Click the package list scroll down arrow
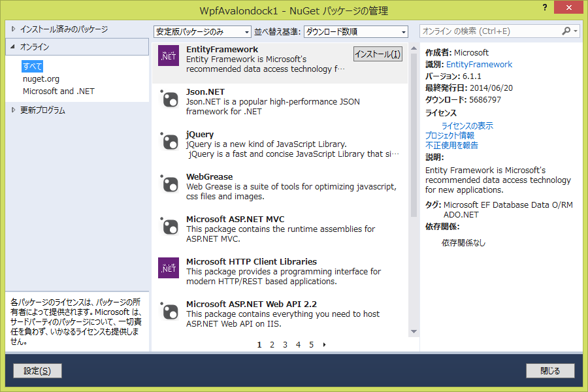588x392 pixels. (x=414, y=332)
